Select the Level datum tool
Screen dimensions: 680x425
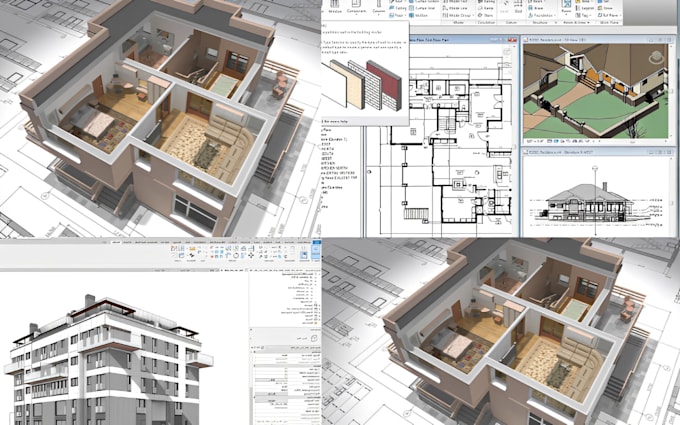505,6
